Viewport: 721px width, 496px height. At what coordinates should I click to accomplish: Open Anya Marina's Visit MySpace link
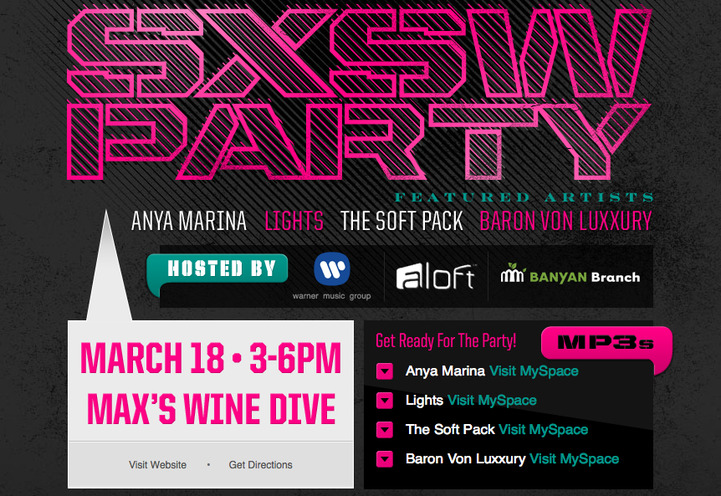pyautogui.click(x=534, y=371)
